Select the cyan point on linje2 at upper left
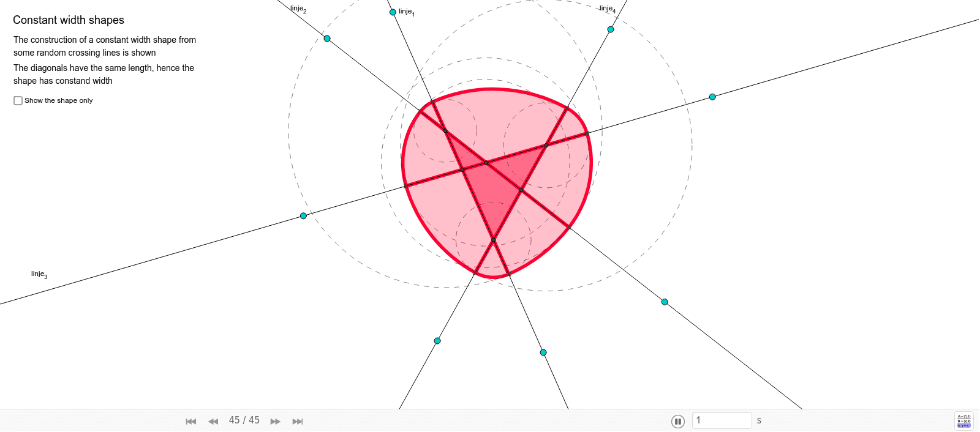 click(327, 39)
